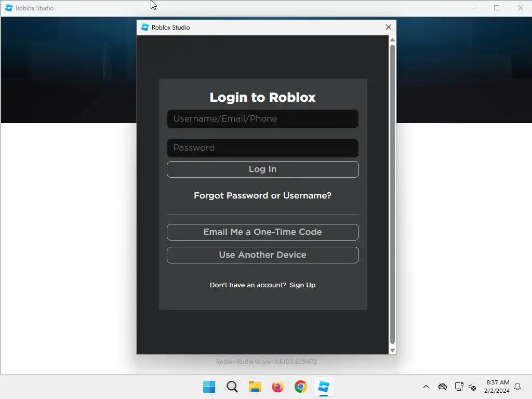Click the muted volume tray icon
532x399 pixels.
point(472,387)
